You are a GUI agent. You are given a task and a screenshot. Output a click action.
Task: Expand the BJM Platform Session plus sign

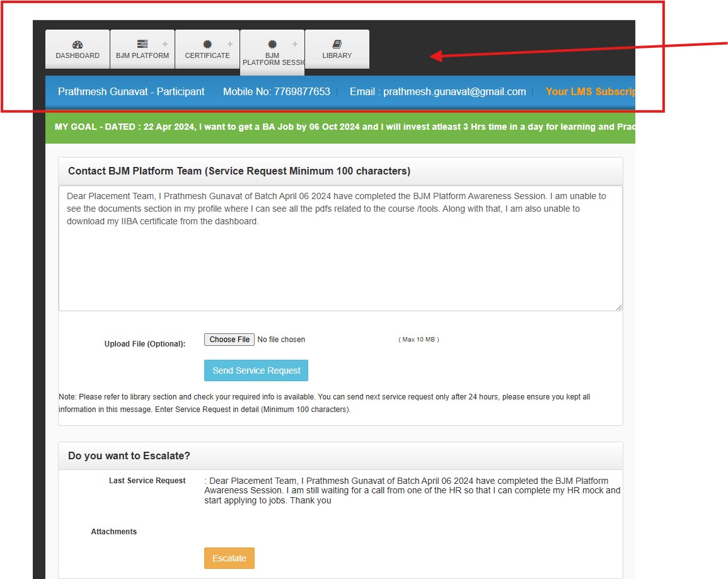pyautogui.click(x=295, y=44)
